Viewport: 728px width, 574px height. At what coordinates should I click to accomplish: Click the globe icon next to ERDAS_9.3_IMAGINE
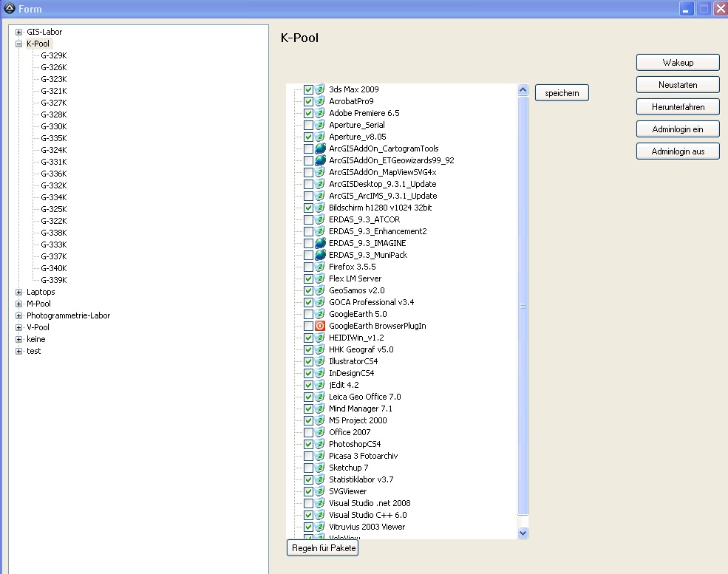(320, 243)
